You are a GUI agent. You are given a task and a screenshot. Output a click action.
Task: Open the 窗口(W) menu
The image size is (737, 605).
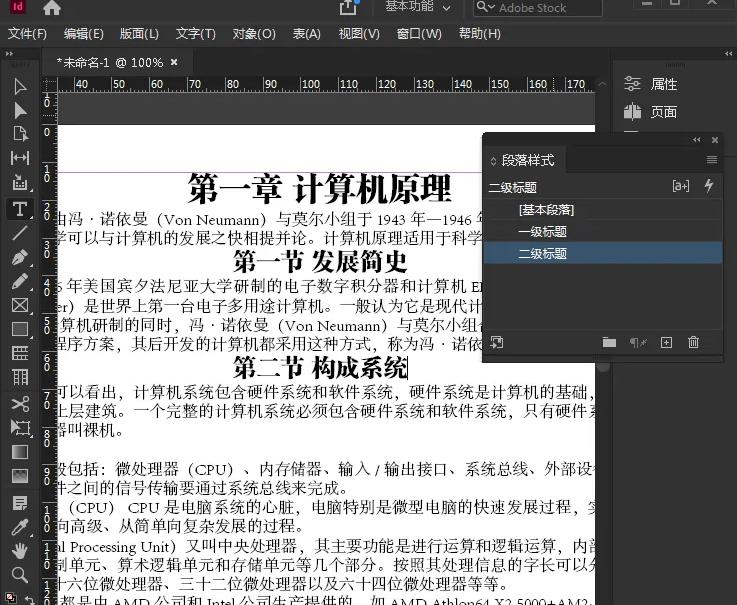click(x=418, y=33)
